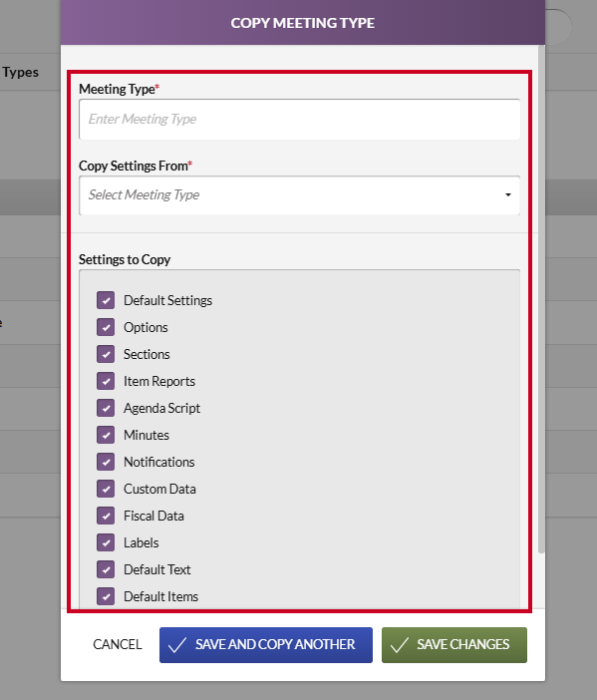Toggle the Fiscal Data checkbox
597x700 pixels.
[106, 516]
